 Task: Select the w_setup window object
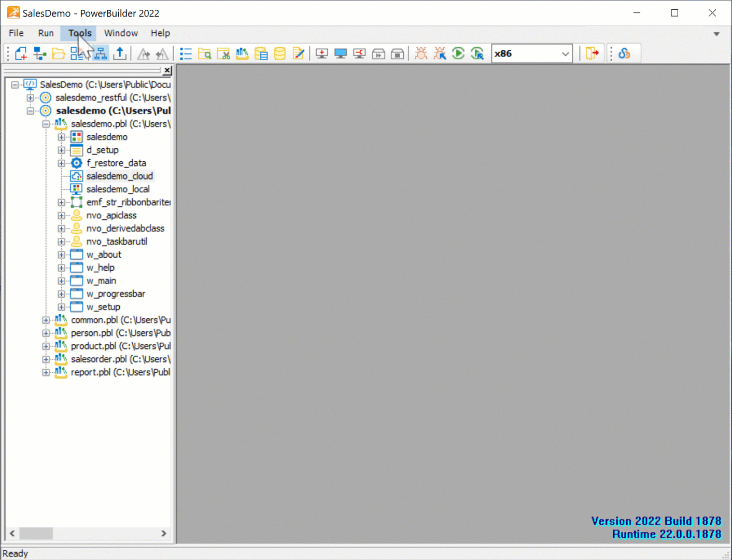(x=103, y=307)
